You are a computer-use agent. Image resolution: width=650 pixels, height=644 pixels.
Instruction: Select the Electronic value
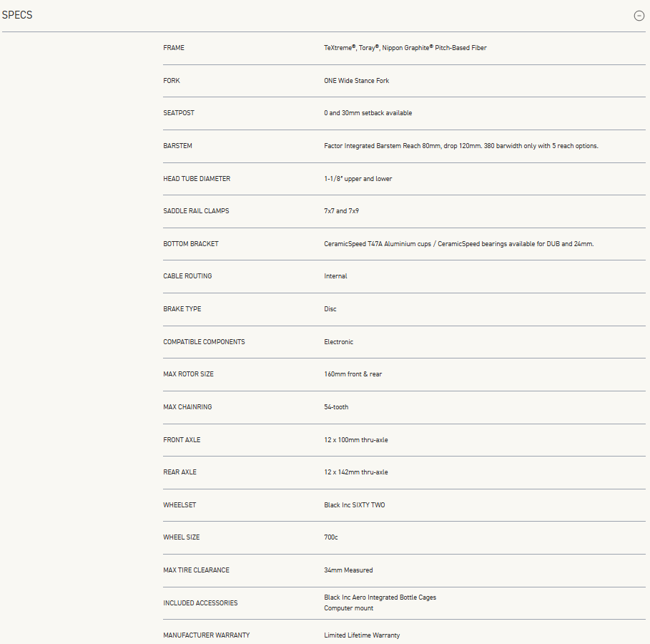338,341
